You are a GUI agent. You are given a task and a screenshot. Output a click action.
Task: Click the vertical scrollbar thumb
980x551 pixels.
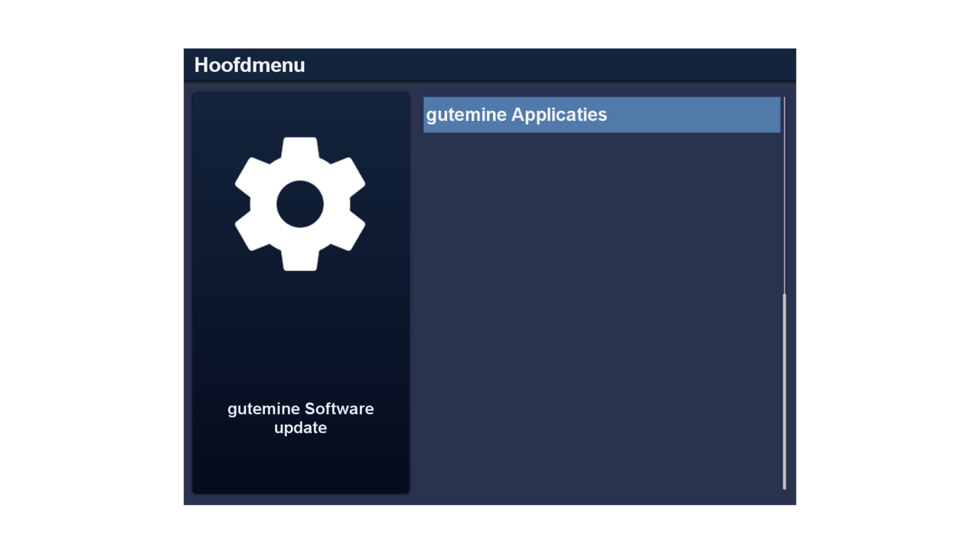pos(784,390)
